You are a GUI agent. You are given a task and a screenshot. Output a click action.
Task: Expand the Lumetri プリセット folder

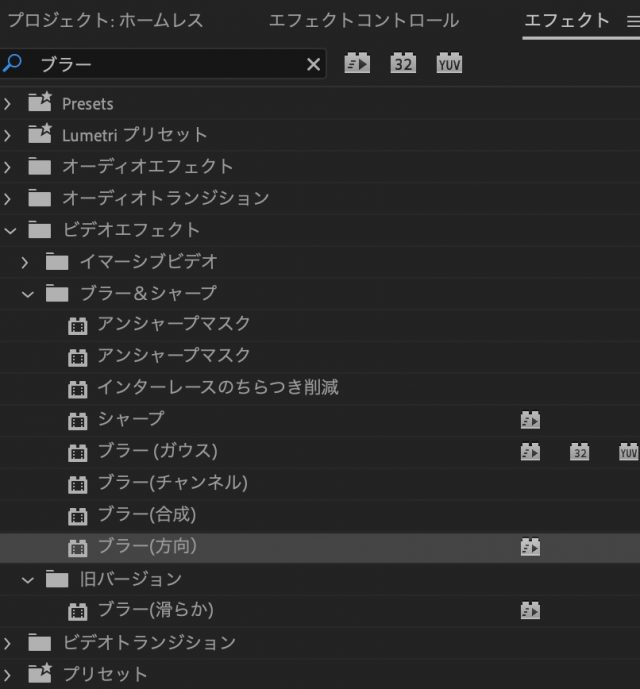[x=10, y=135]
